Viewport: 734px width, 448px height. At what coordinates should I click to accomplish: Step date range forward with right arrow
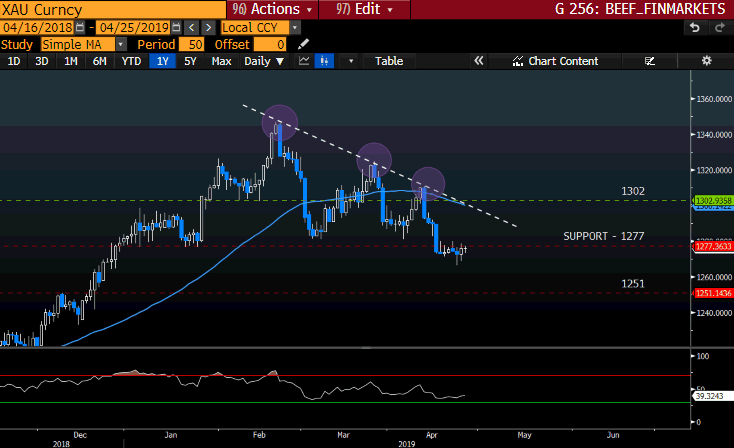coord(208,28)
